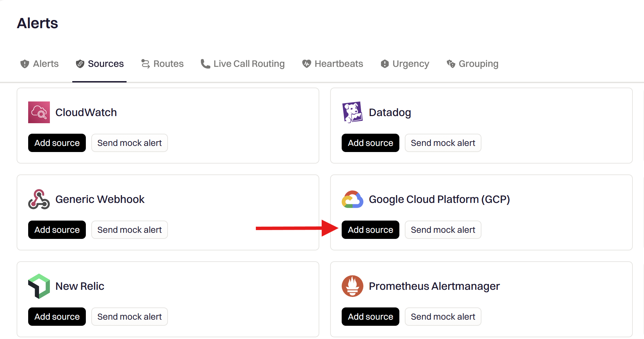Send mock alert for CloudWatch
Viewport: 644px width, 339px height.
130,143
